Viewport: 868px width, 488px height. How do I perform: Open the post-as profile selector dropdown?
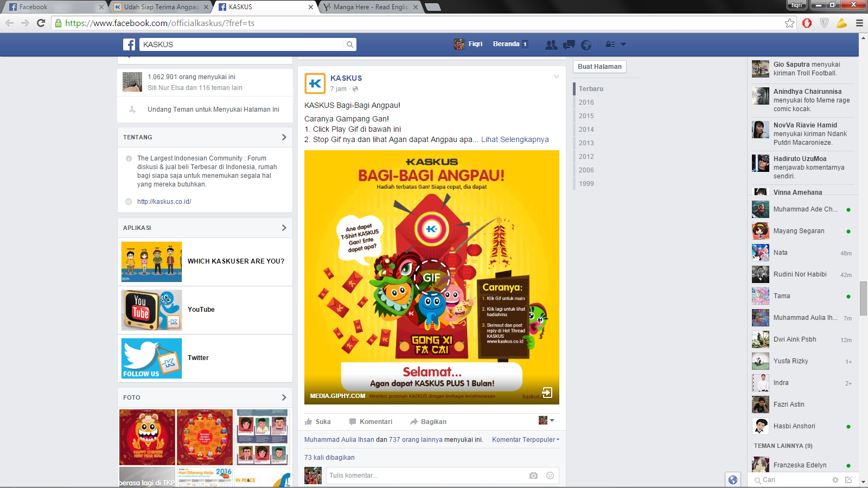pyautogui.click(x=546, y=420)
